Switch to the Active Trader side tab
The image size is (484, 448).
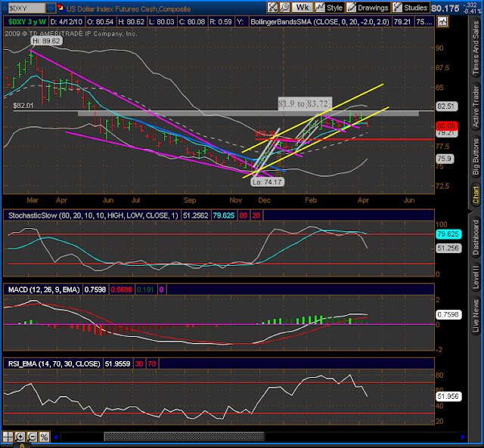[476, 106]
